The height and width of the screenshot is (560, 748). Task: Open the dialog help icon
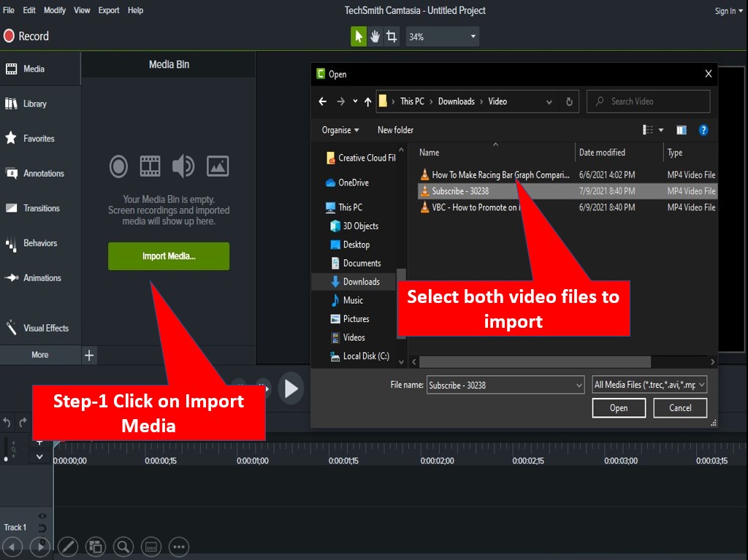pyautogui.click(x=703, y=130)
